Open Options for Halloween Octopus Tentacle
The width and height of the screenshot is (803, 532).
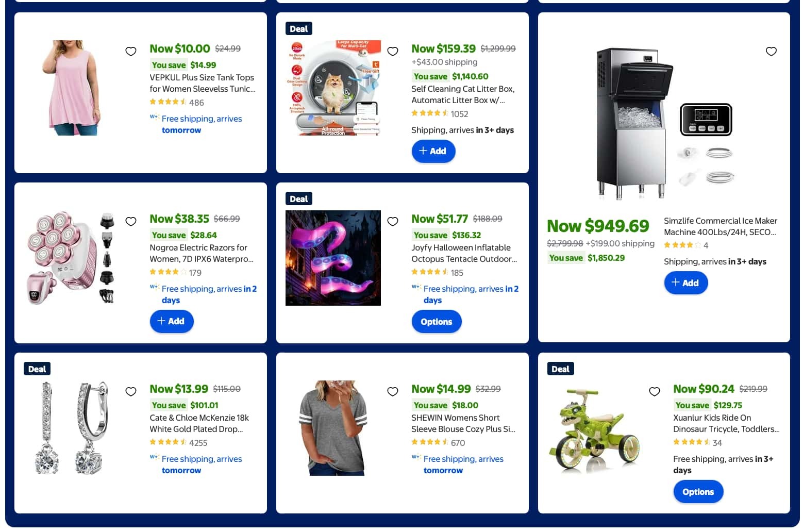pyautogui.click(x=436, y=322)
